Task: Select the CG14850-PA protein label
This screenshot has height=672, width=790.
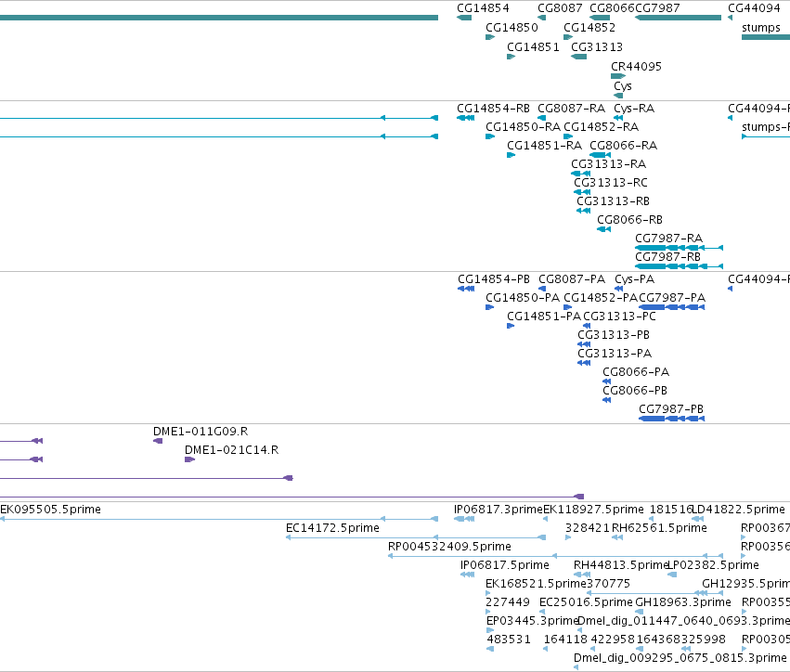Action: click(523, 298)
